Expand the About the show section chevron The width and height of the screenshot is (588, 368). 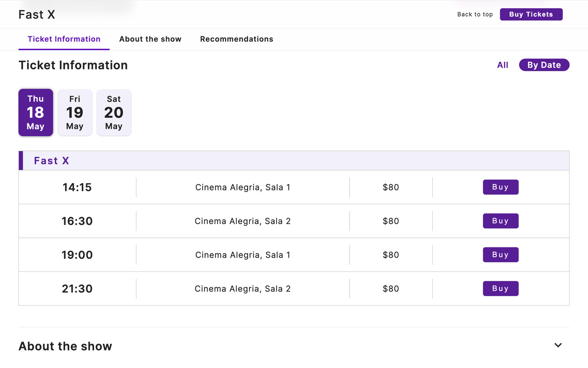[558, 345]
